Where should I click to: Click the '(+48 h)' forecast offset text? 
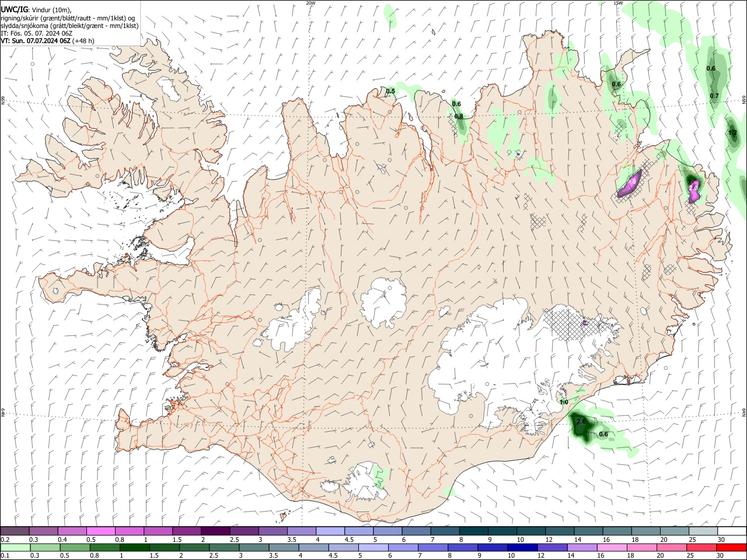(x=84, y=41)
